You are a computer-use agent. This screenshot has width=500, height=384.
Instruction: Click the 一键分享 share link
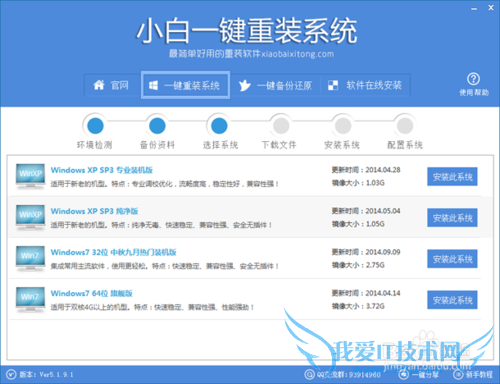pyautogui.click(x=425, y=375)
